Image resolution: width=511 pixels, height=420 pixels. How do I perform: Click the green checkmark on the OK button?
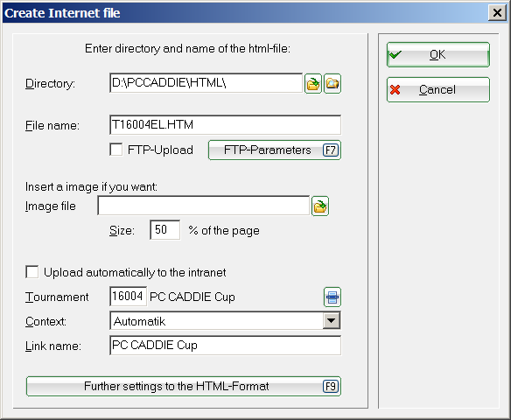click(395, 55)
